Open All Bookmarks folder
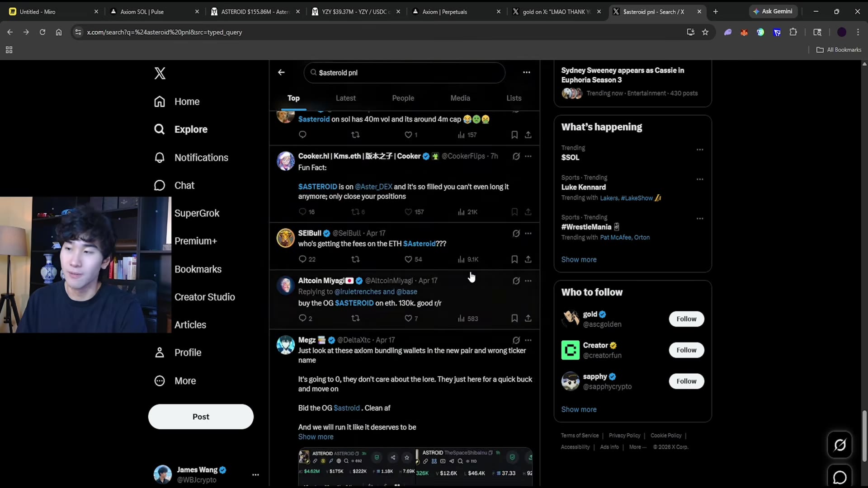 [x=839, y=50]
